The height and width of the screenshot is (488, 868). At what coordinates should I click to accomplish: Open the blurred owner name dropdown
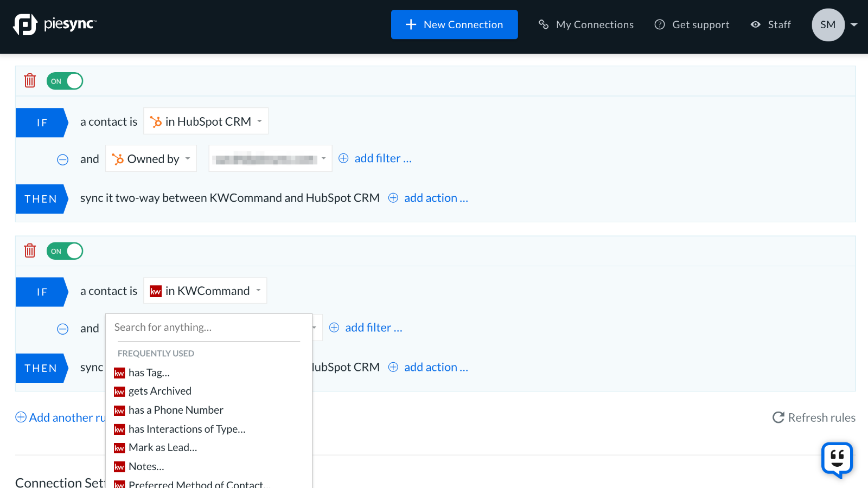point(270,159)
